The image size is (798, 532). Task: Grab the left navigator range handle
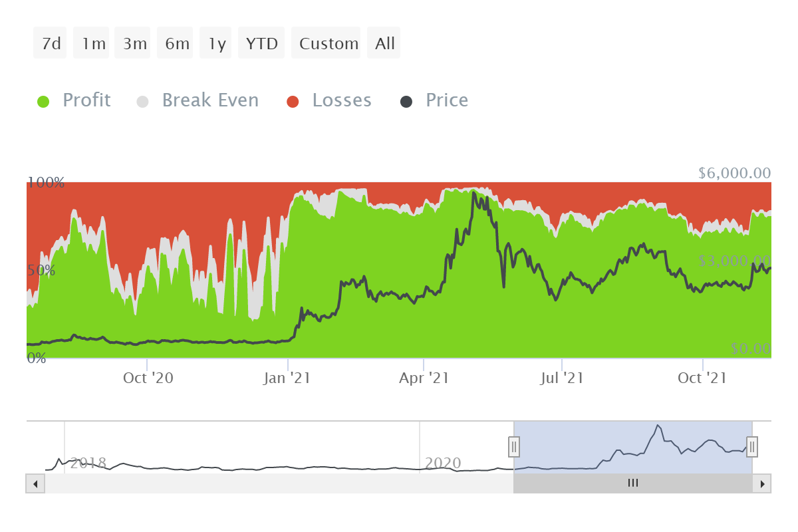[x=514, y=447]
